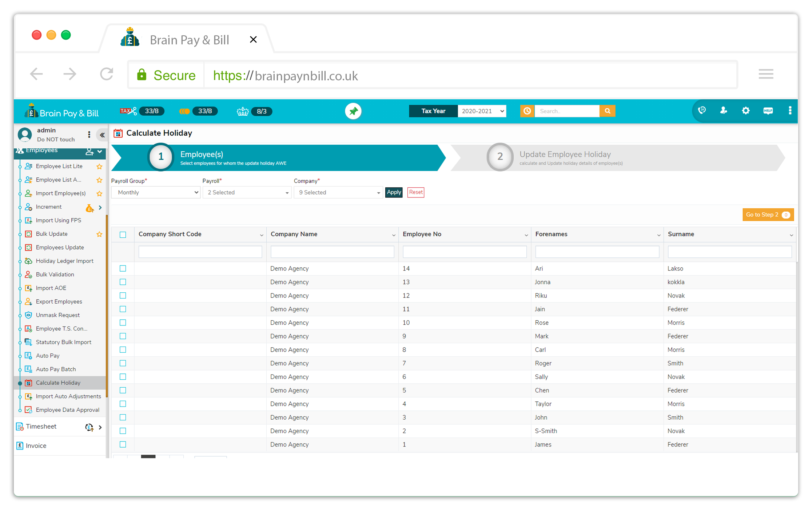Select step 1 Employee(s) wizard step
The width and height of the screenshot is (812, 512).
coord(278,157)
